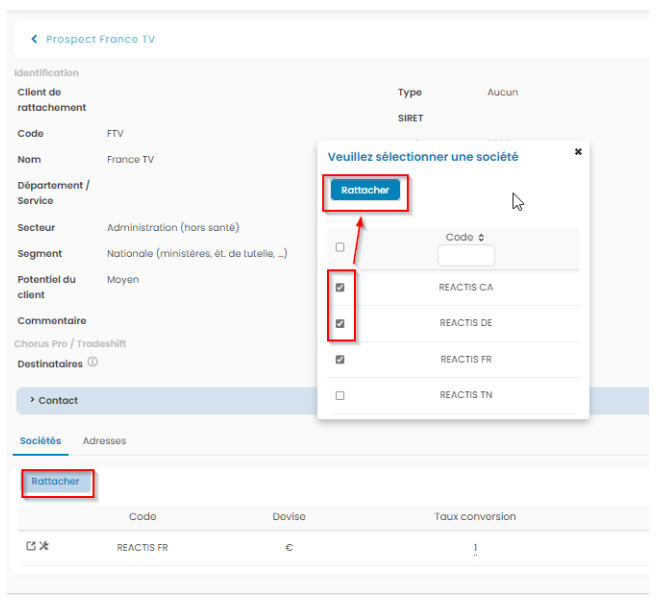The height and width of the screenshot is (606, 660).
Task: Select the Sociétés tab
Action: point(40,441)
